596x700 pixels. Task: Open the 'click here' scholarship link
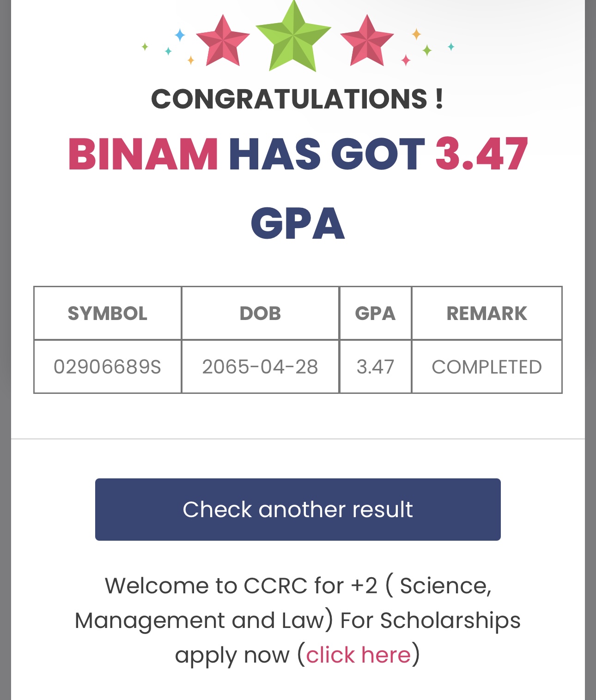(358, 655)
